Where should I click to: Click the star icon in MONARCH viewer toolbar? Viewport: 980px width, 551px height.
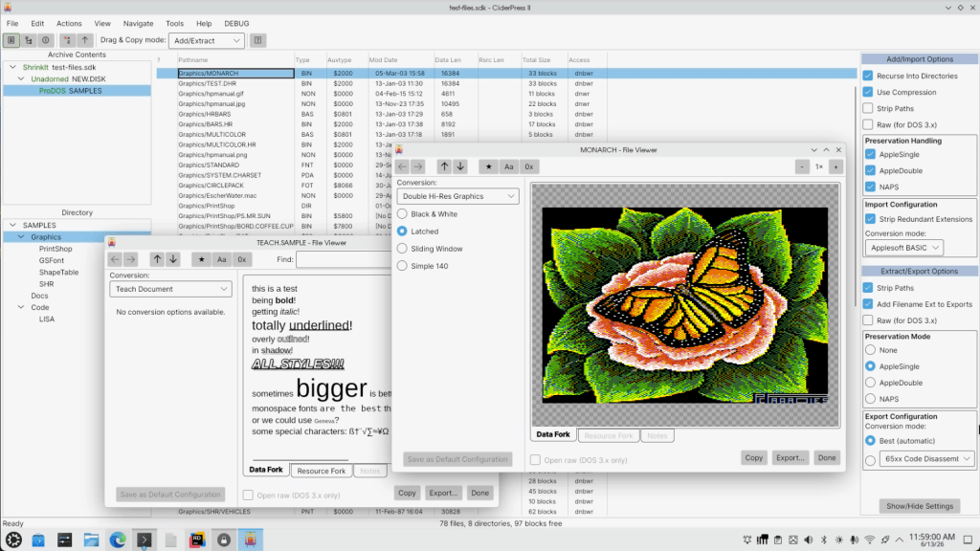489,166
